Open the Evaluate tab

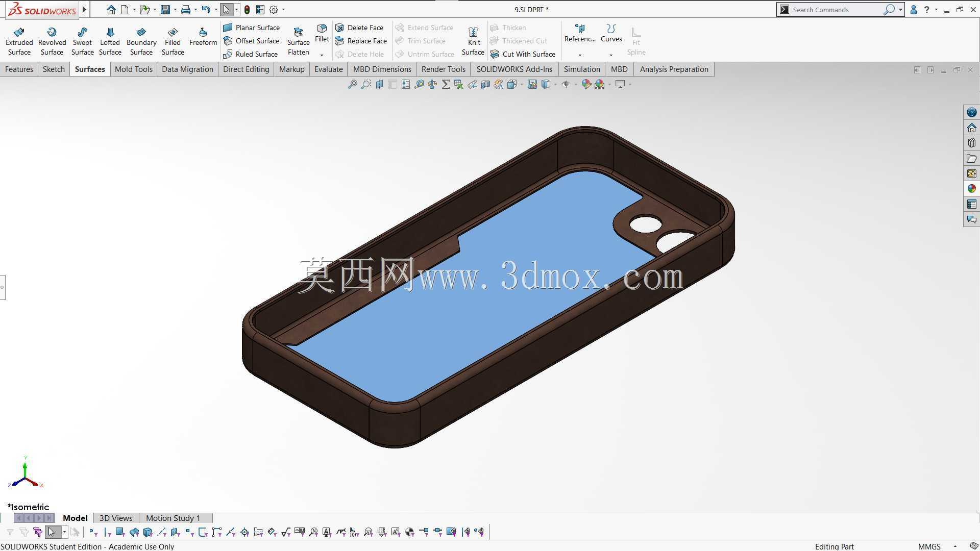[x=329, y=69]
